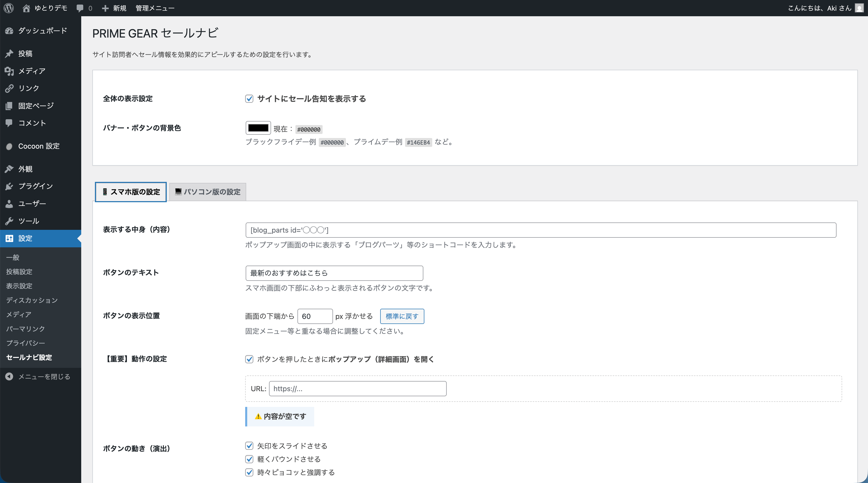Click the plus icon for 新規
This screenshot has width=868, height=483.
tap(105, 8)
